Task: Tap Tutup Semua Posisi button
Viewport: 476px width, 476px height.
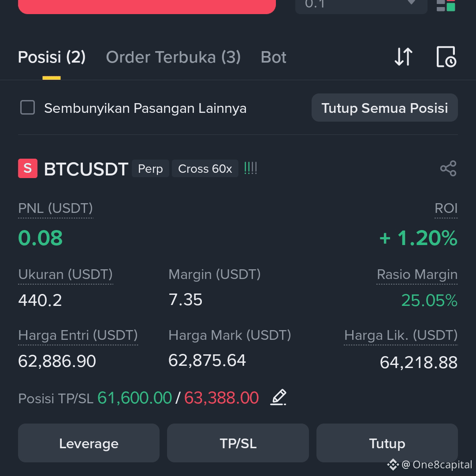Action: pos(385,108)
